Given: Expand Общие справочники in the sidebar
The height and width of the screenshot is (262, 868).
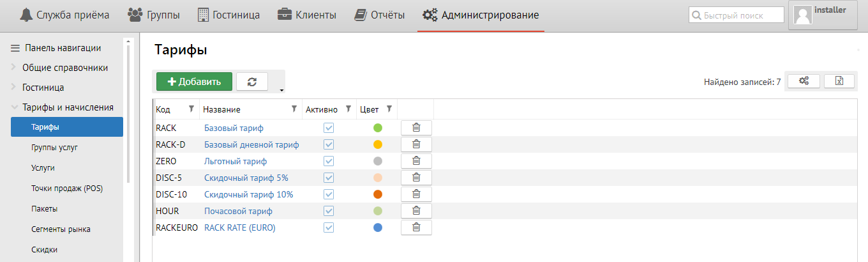Looking at the screenshot, I should pyautogui.click(x=64, y=68).
